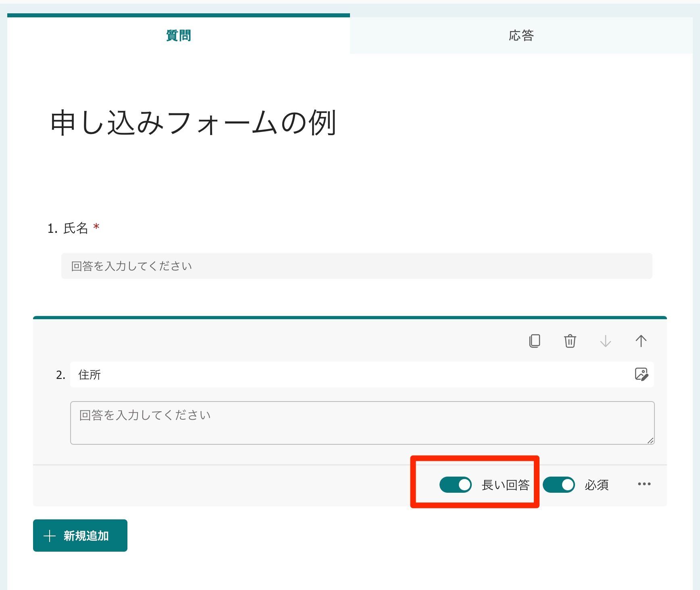This screenshot has height=590, width=700.
Task: Switch to the 応答 tab
Action: 521,36
